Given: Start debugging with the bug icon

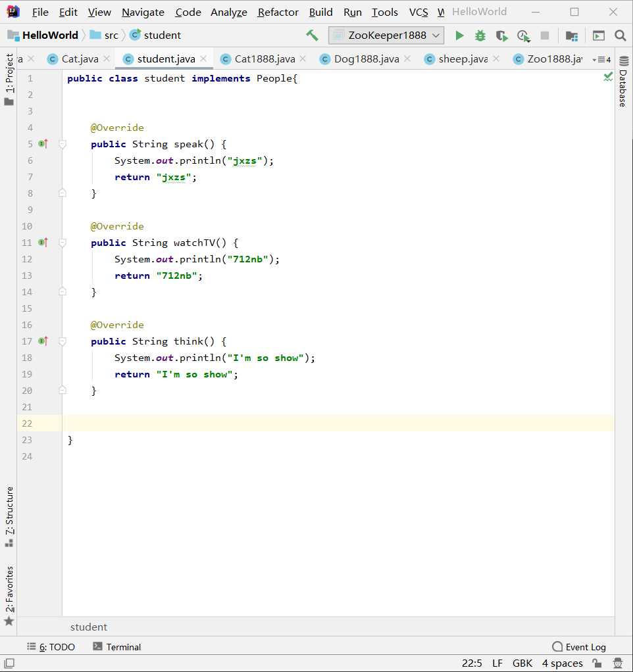Looking at the screenshot, I should coord(480,36).
